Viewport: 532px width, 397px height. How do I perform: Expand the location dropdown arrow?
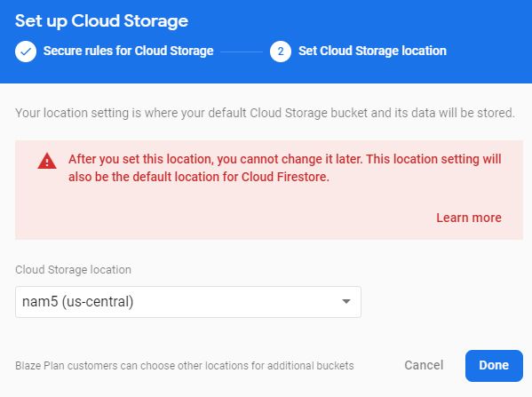(346, 301)
